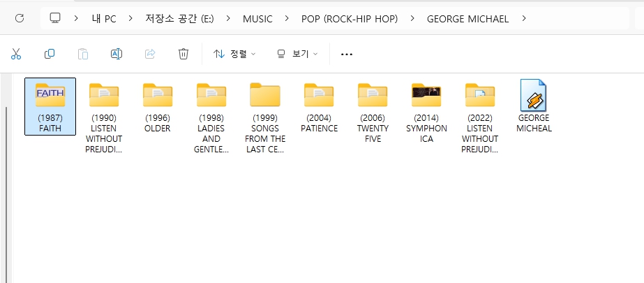Click the (1987) FAITH label text
This screenshot has width=644, height=283.
click(x=50, y=123)
